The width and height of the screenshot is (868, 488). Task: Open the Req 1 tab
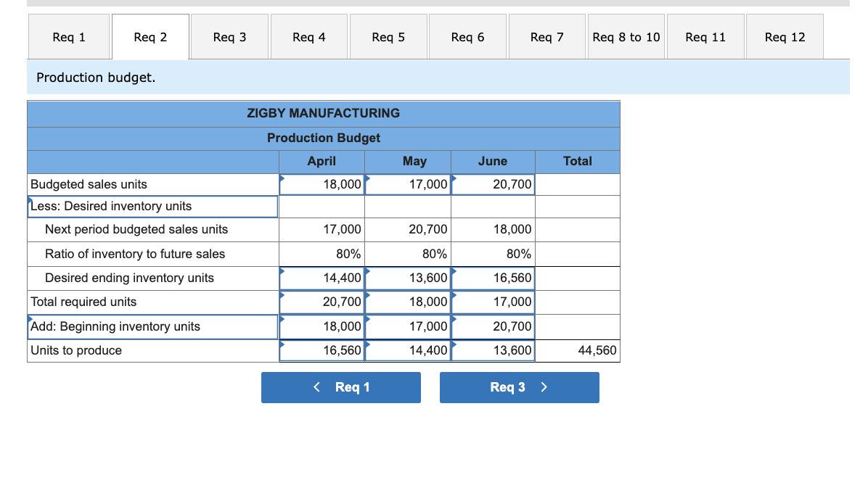(69, 37)
